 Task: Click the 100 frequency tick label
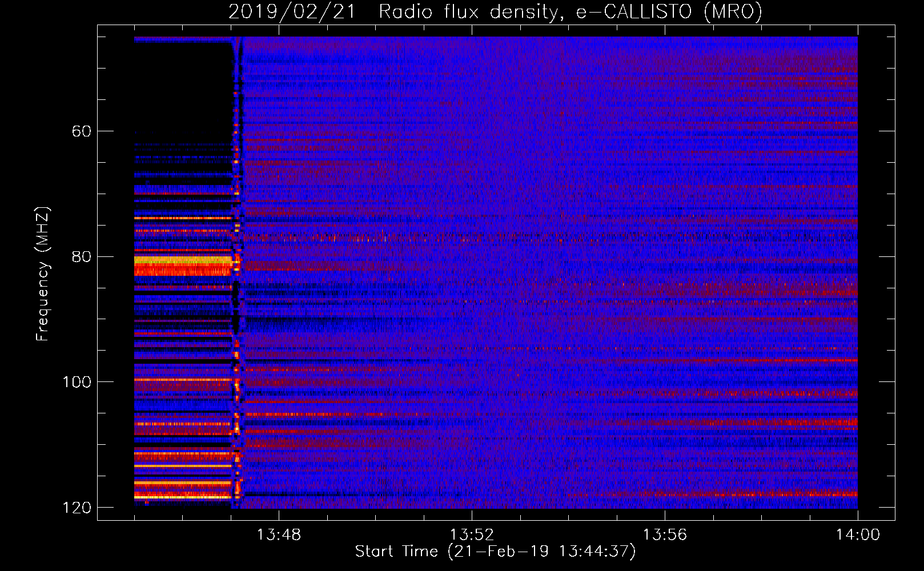click(77, 382)
